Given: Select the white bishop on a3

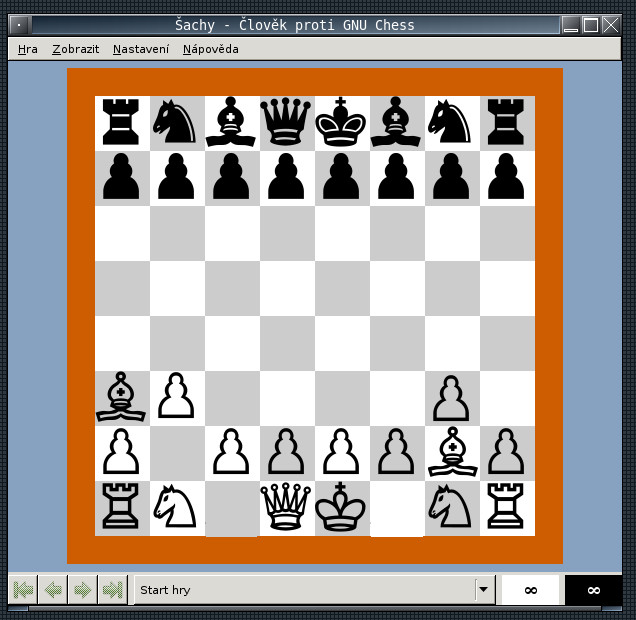Looking at the screenshot, I should click(x=121, y=397).
